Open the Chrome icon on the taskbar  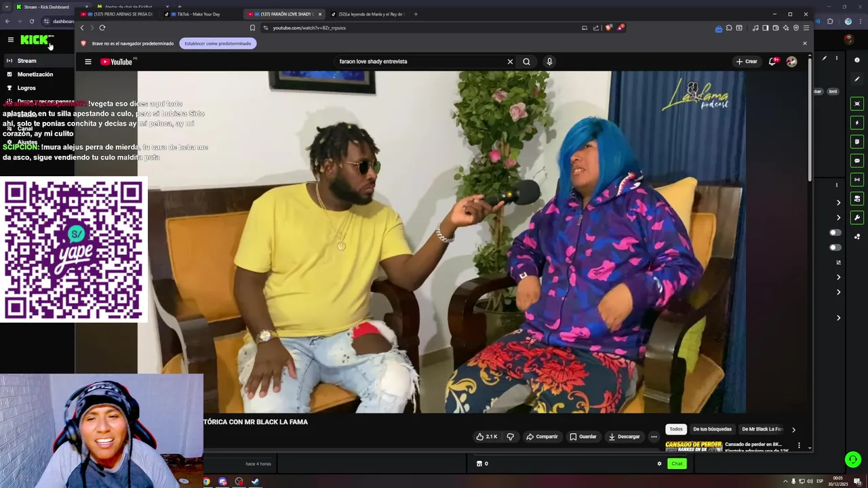click(206, 482)
